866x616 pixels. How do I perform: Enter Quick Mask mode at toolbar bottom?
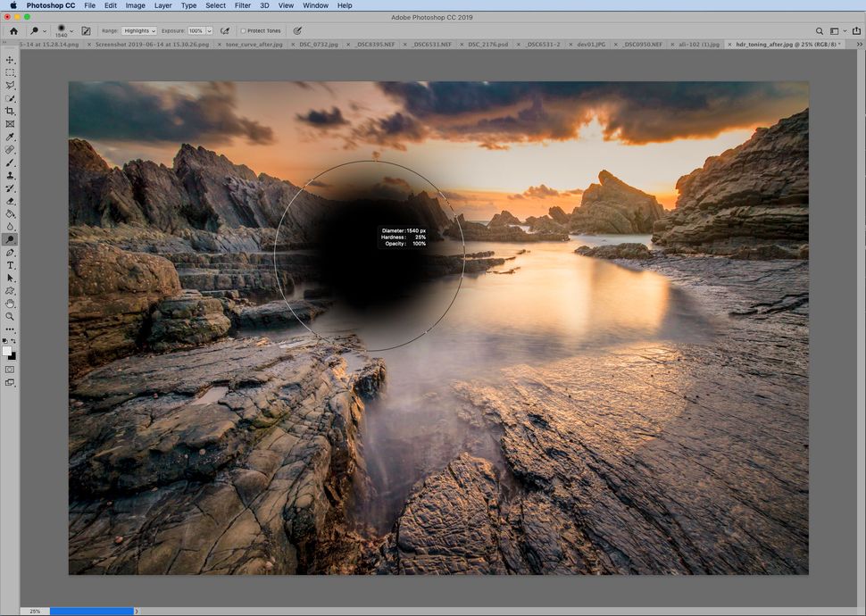(x=11, y=368)
